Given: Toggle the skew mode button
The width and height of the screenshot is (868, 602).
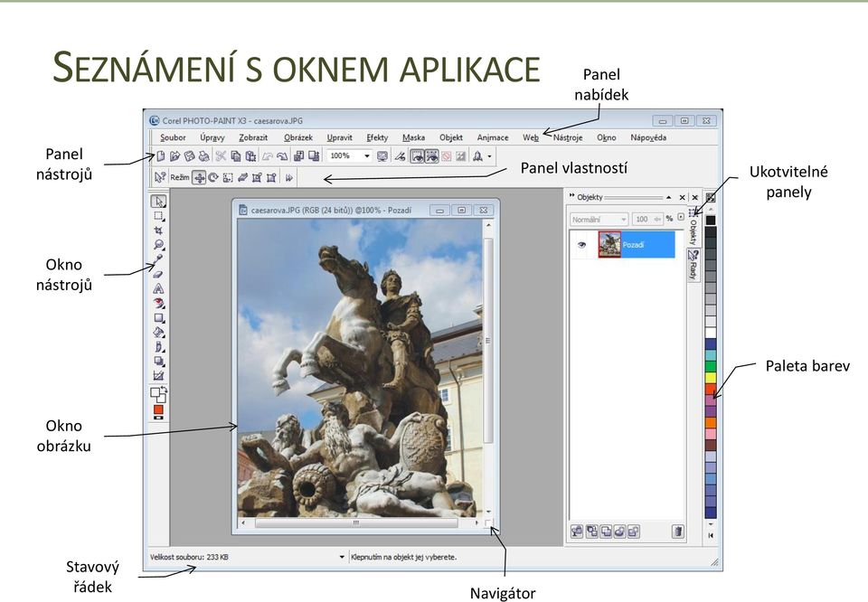Looking at the screenshot, I should tap(242, 177).
